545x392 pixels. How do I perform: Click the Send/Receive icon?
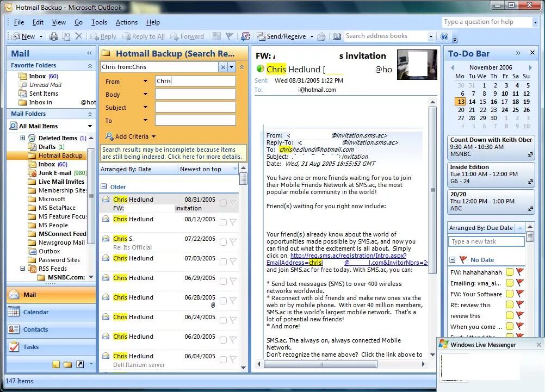(261, 36)
